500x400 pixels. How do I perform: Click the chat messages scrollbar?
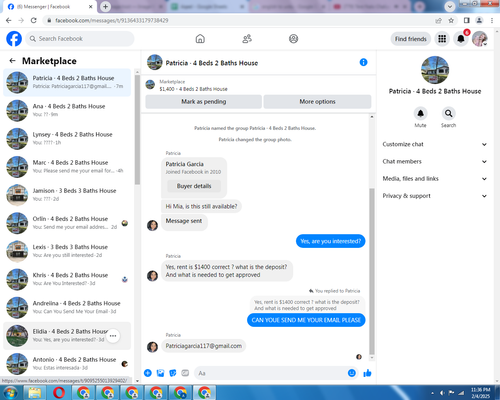pyautogui.click(x=372, y=272)
